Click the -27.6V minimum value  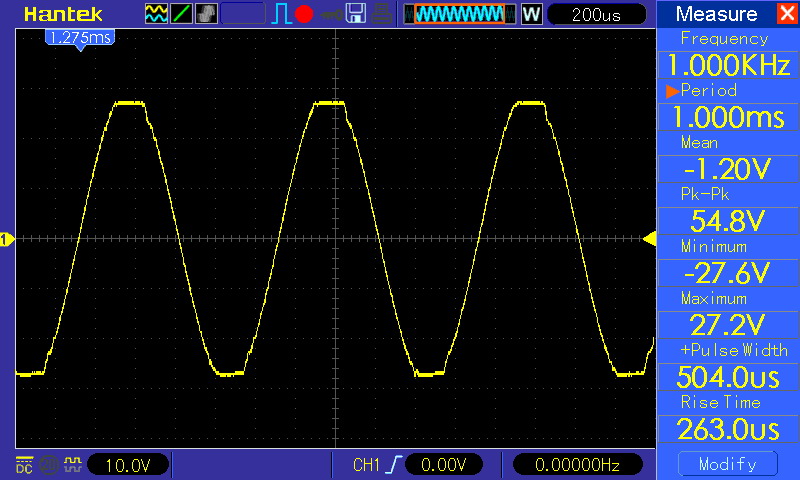click(x=728, y=273)
